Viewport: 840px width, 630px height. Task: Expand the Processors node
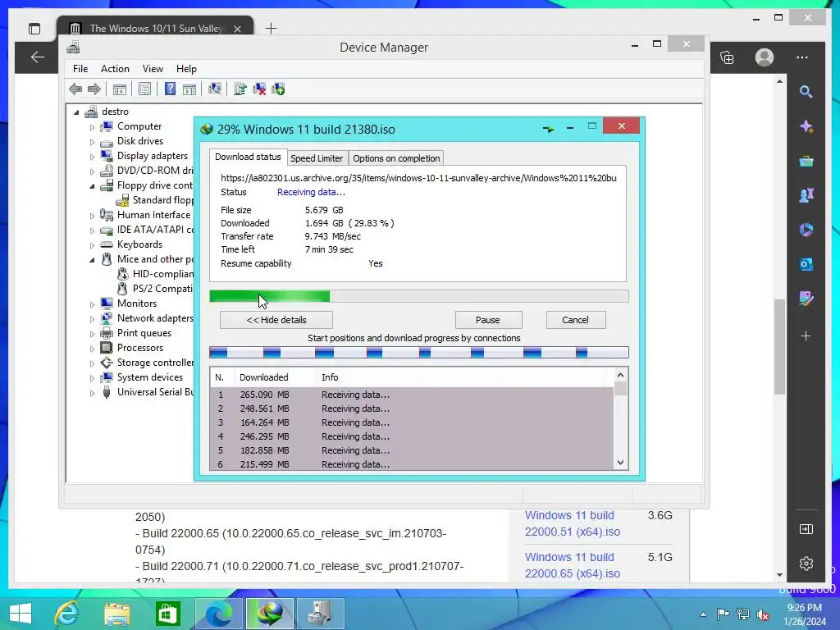click(92, 349)
